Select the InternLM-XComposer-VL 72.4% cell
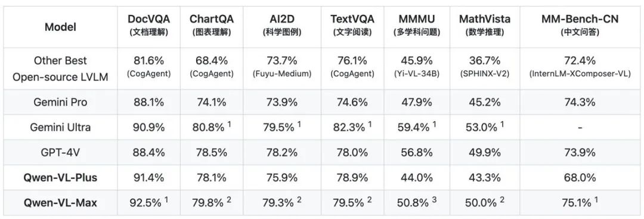 [x=579, y=68]
